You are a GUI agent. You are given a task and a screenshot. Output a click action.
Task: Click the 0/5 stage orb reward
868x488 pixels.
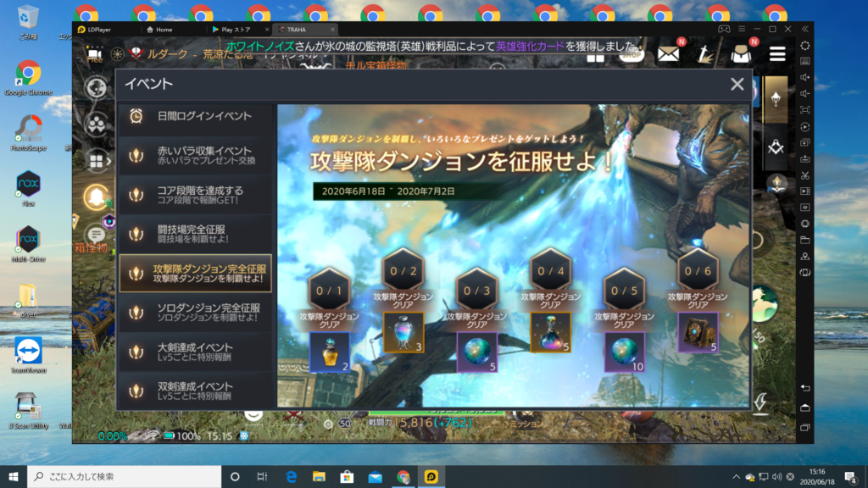[624, 352]
